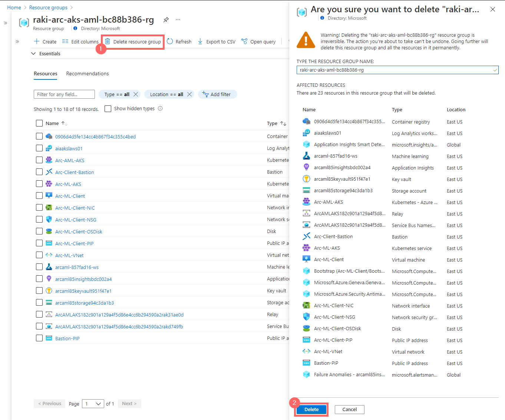This screenshot has height=420, width=505.
Task: Click the Filter for any field box
Action: click(x=64, y=94)
